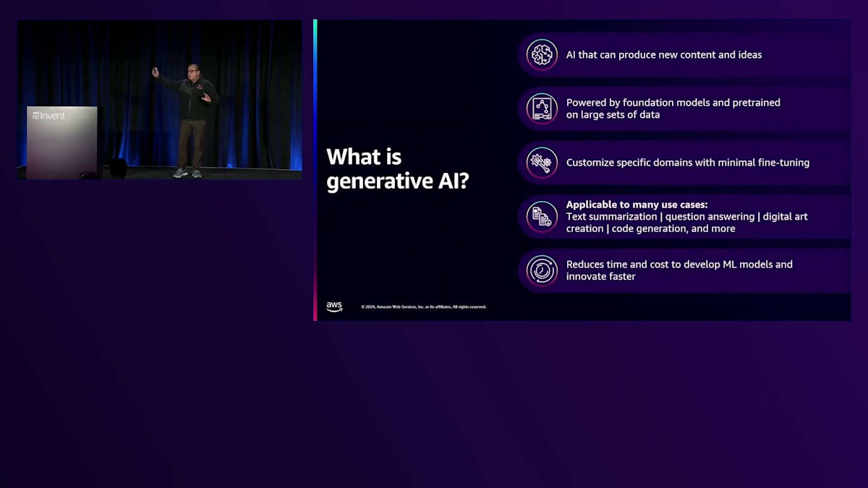
Task: Click the brain icon beside 'AI that can produce new content'
Action: pyautogui.click(x=542, y=54)
